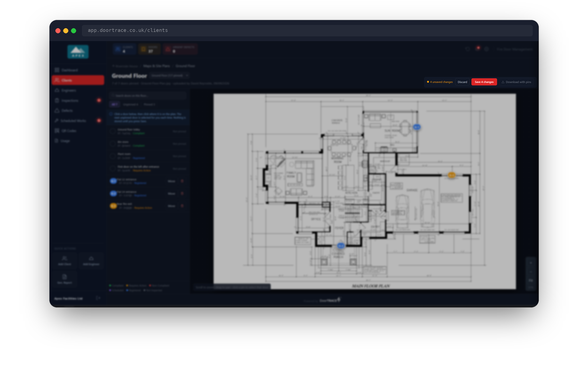
Task: Select the Plant room door radio circle
Action: coord(113,156)
